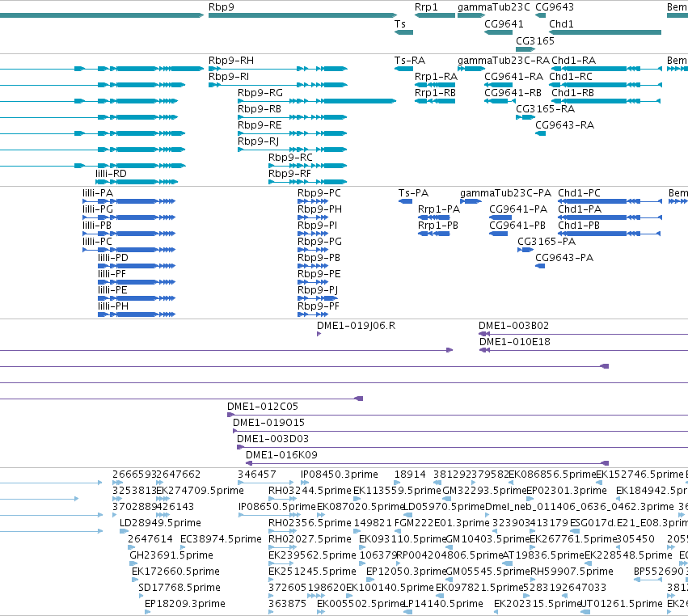Image resolution: width=688 pixels, height=616 pixels.
Task: Select the 'Rbp9-RJ' transcript label
Action: [x=258, y=141]
